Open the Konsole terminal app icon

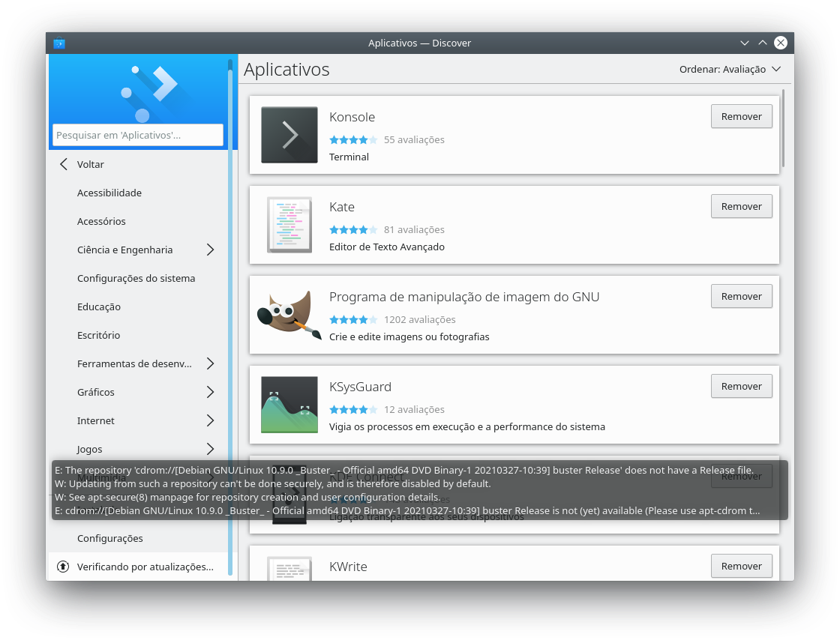coord(289,135)
